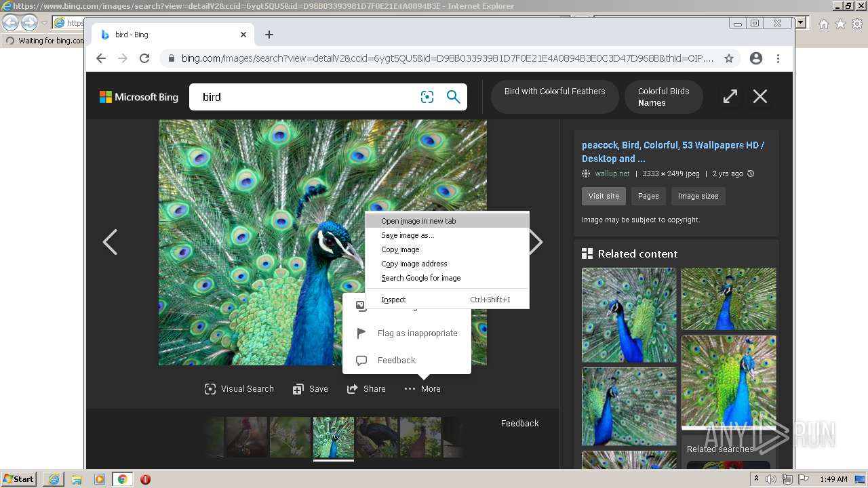This screenshot has width=868, height=488.
Task: Click the Feedback link beside the filmstrip
Action: [x=520, y=424]
